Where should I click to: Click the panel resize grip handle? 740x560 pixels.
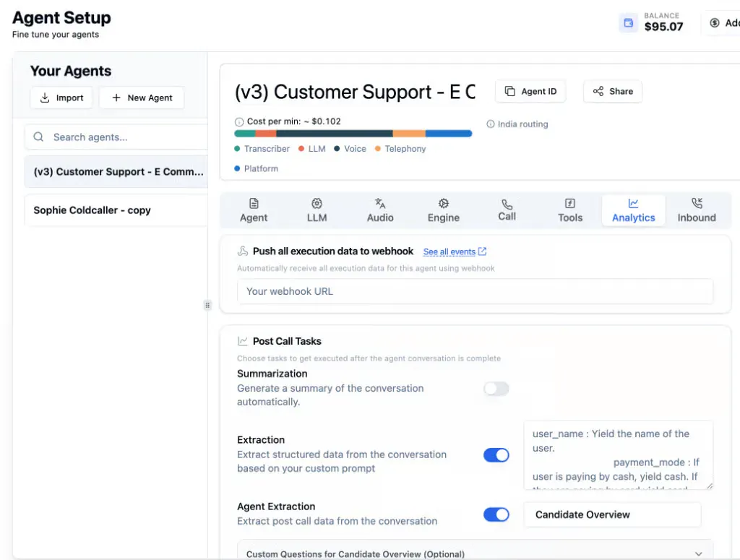pos(207,305)
